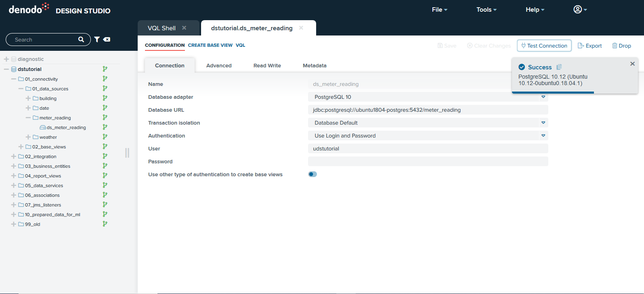644x294 pixels.
Task: Open the tree filter funnel icon
Action: pyautogui.click(x=97, y=40)
